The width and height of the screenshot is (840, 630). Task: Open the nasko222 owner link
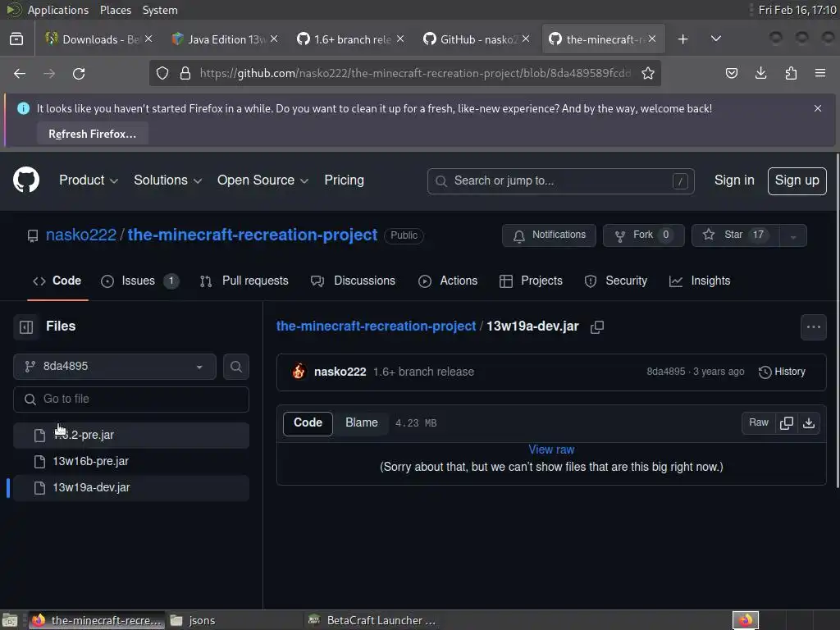81,235
